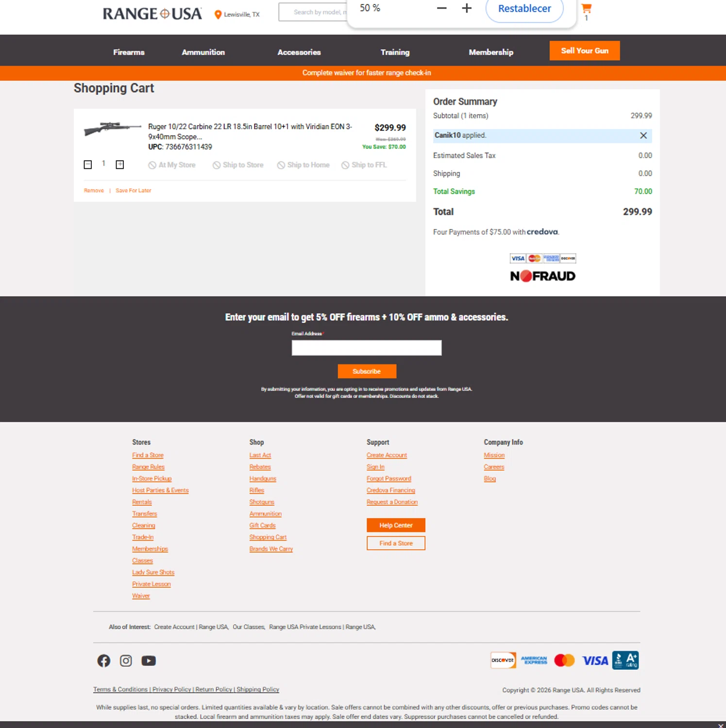The image size is (726, 728).
Task: Open the Rebates link
Action: (x=260, y=467)
